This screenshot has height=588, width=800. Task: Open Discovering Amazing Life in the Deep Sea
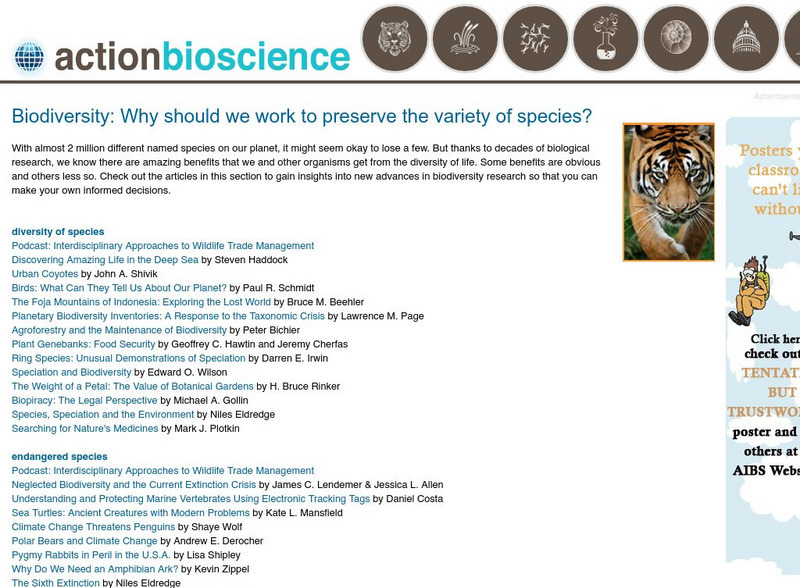105,260
